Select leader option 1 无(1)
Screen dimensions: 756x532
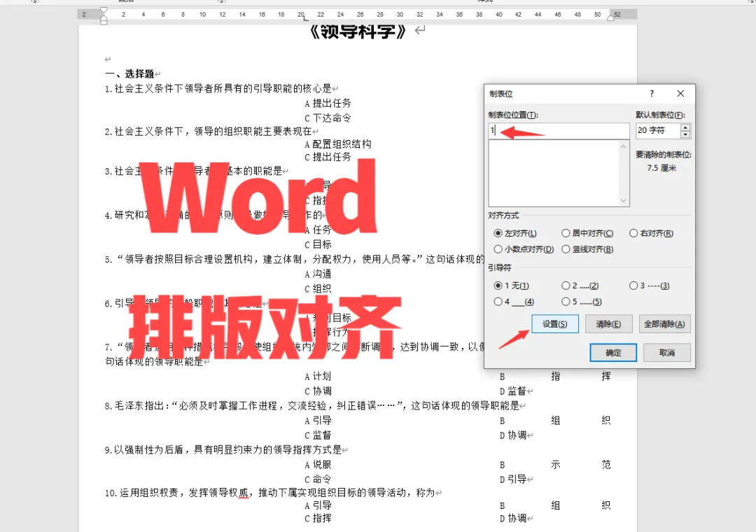click(512, 286)
